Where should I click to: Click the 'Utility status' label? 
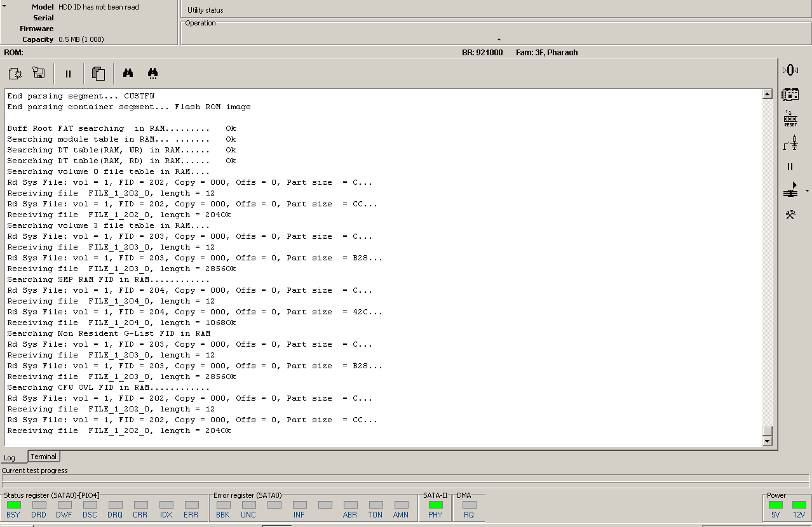click(205, 10)
